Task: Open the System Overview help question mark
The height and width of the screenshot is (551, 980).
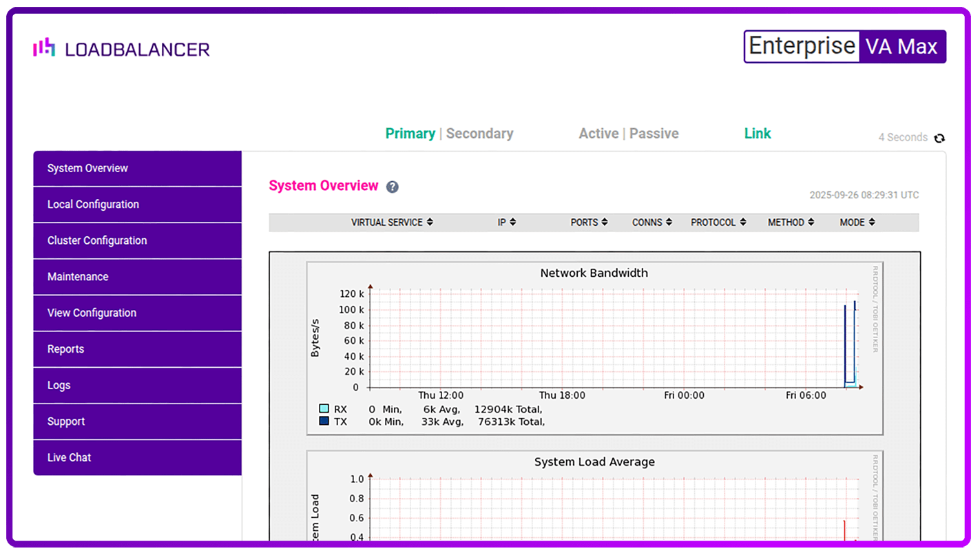Action: point(392,187)
